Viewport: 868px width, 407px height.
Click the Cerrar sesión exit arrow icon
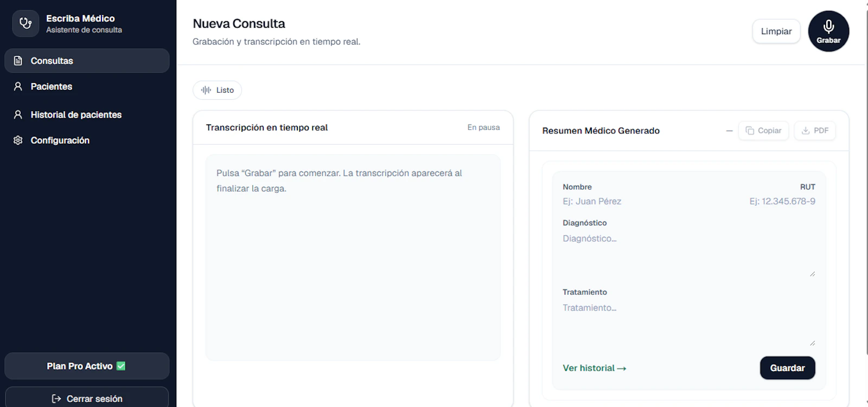coord(56,398)
